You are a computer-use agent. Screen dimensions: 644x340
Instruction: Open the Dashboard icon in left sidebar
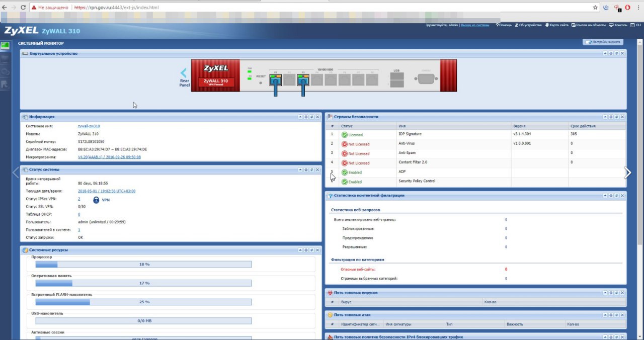pyautogui.click(x=5, y=45)
